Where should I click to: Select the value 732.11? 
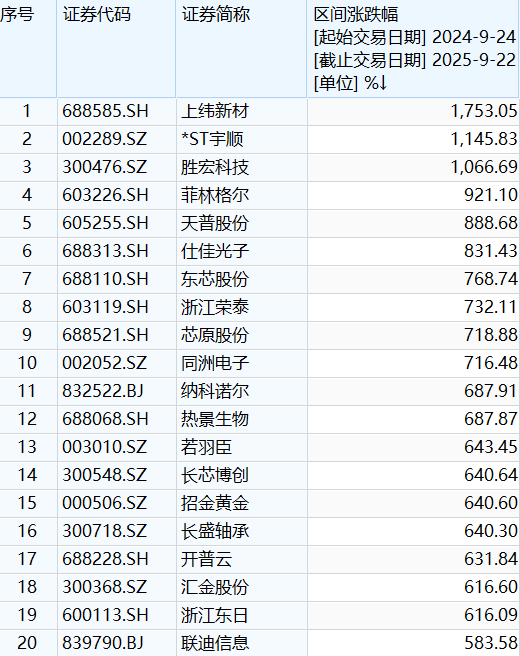tap(491, 307)
